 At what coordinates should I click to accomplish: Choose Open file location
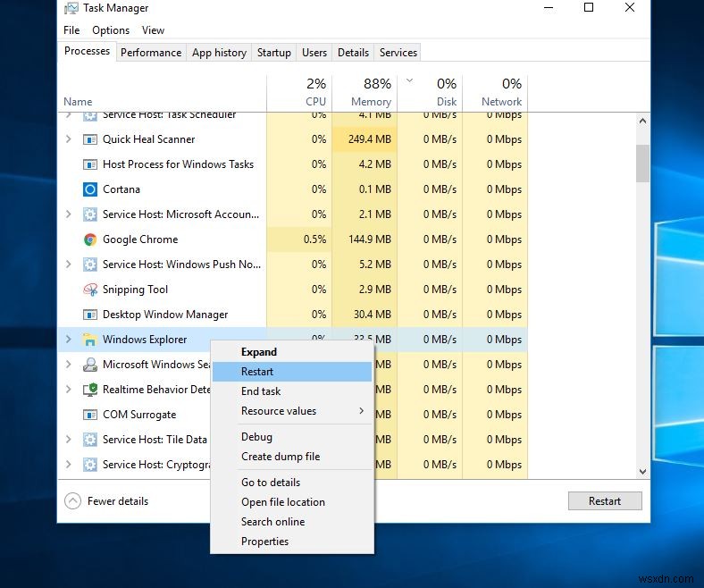pos(292,501)
